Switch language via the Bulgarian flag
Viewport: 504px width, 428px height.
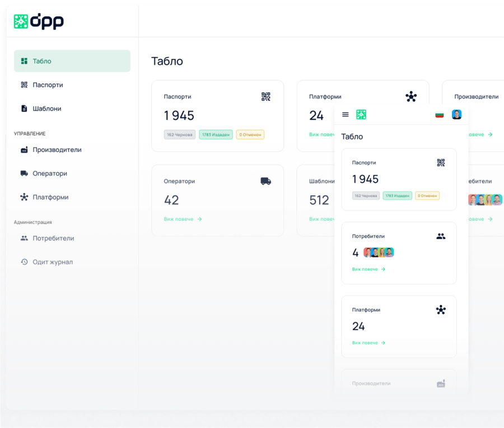click(440, 115)
